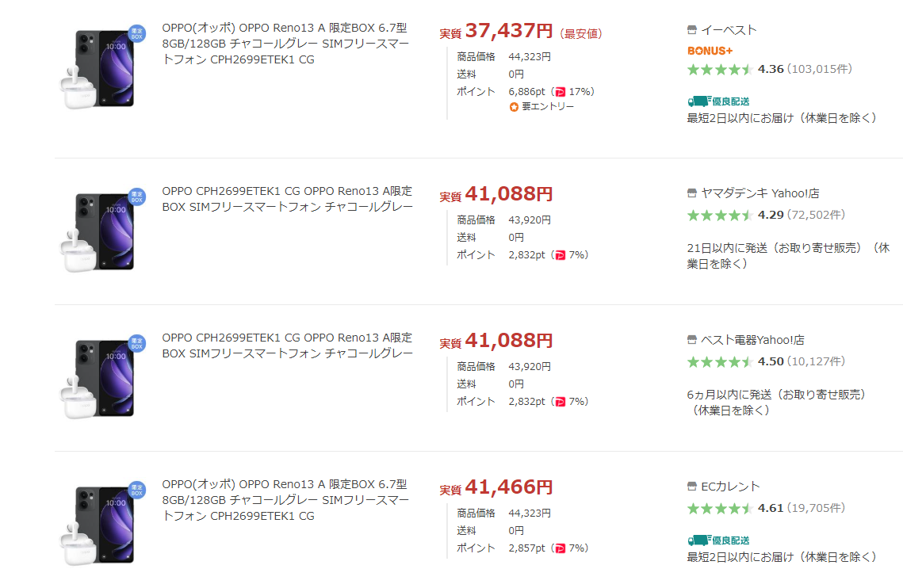903x588 pixels.
Task: Click the store icon beside イーベスト
Action: pos(691,30)
